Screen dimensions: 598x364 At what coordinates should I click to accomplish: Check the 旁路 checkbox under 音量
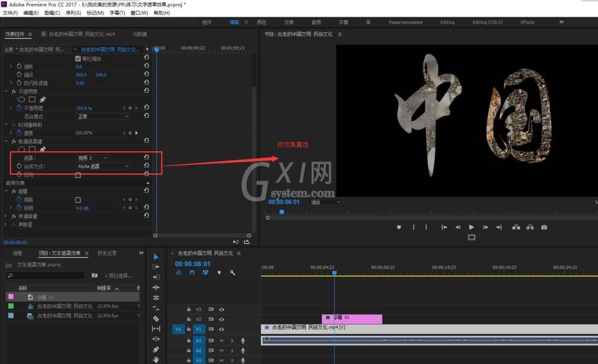[x=78, y=200]
